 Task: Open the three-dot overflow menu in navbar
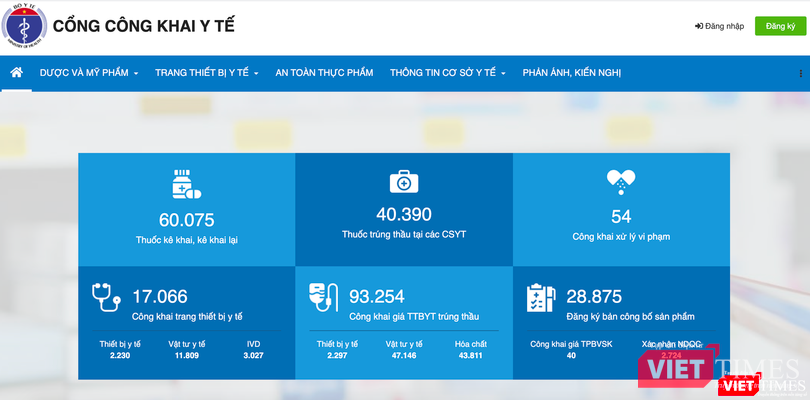(800, 73)
